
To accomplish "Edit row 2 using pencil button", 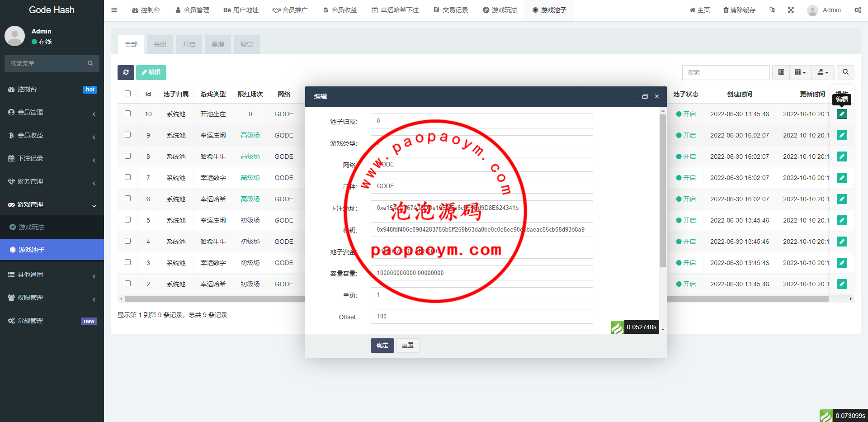I will [x=842, y=284].
